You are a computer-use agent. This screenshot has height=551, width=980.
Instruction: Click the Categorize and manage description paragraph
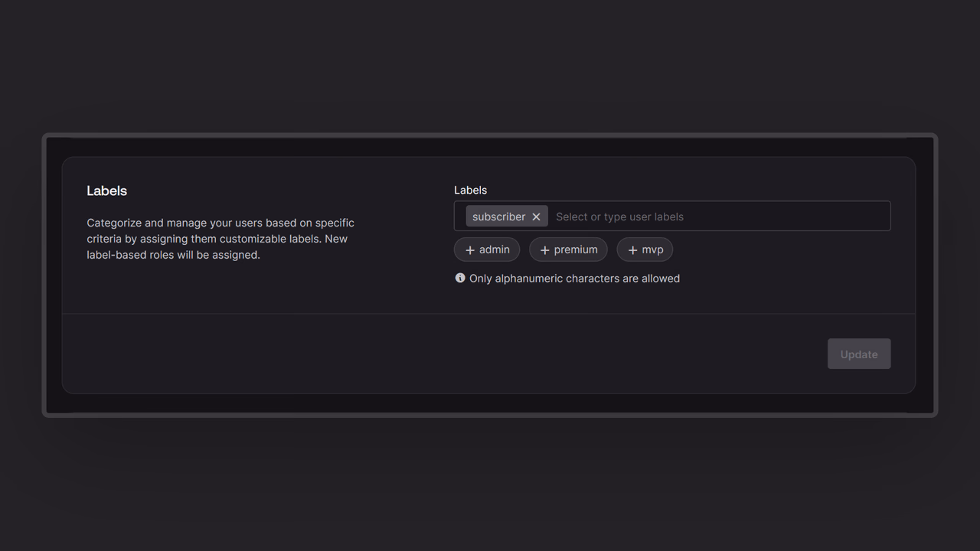[x=220, y=239]
